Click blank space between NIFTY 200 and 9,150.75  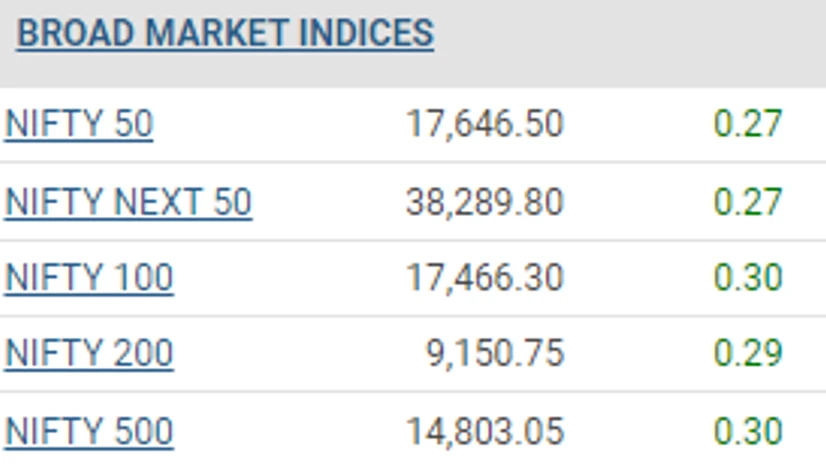[300, 354]
